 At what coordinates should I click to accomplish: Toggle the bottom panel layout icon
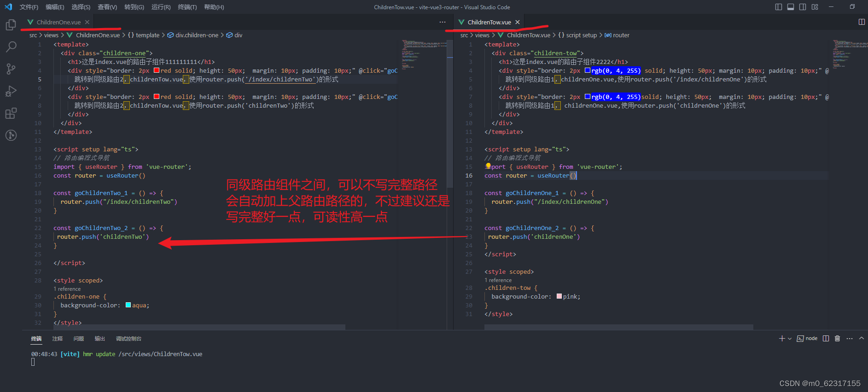coord(791,7)
